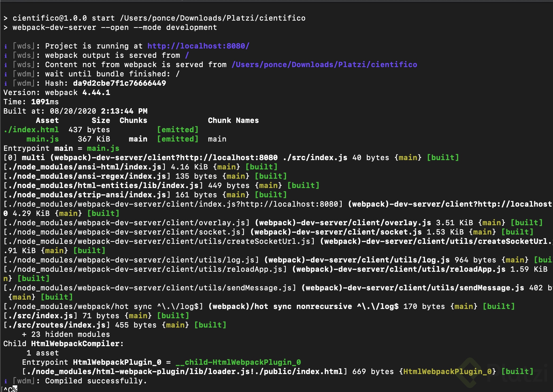Click the info icon next to the wdm Hash line

click(x=5, y=83)
